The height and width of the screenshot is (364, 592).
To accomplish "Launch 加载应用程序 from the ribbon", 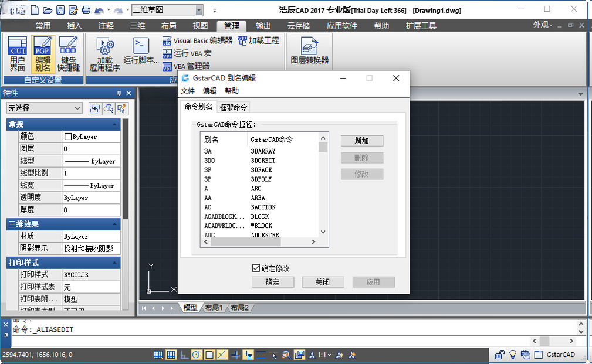I will click(x=104, y=54).
